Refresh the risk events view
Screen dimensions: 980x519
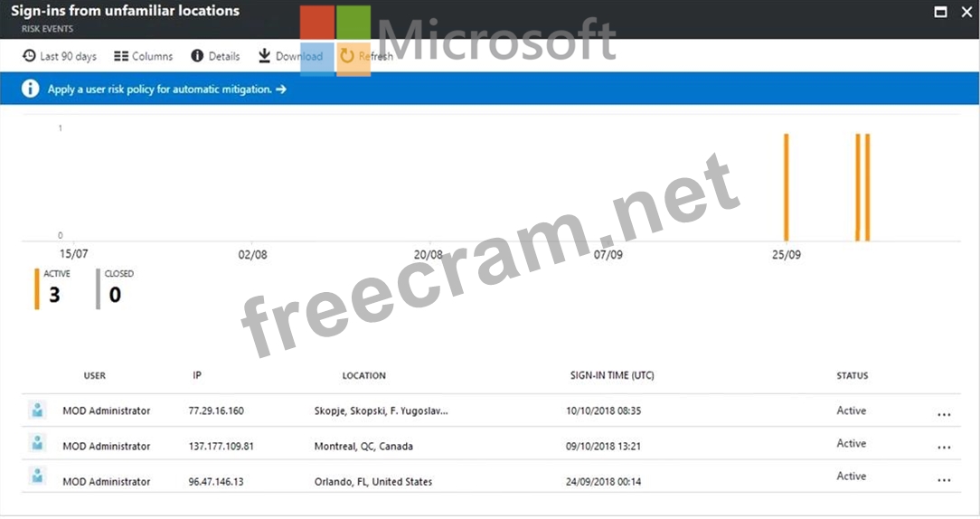click(x=366, y=56)
